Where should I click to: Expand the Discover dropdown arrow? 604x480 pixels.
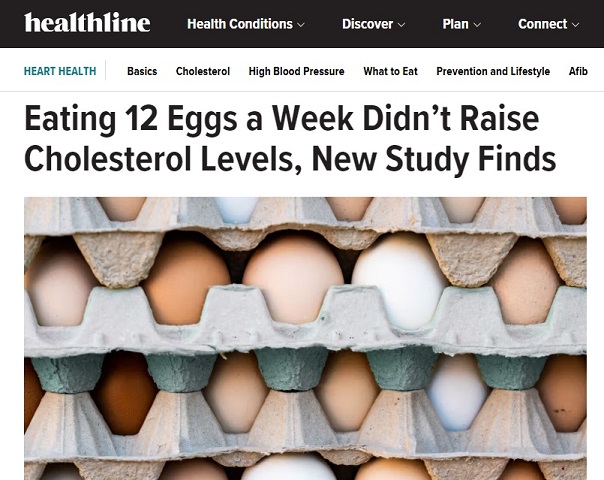pyautogui.click(x=402, y=25)
